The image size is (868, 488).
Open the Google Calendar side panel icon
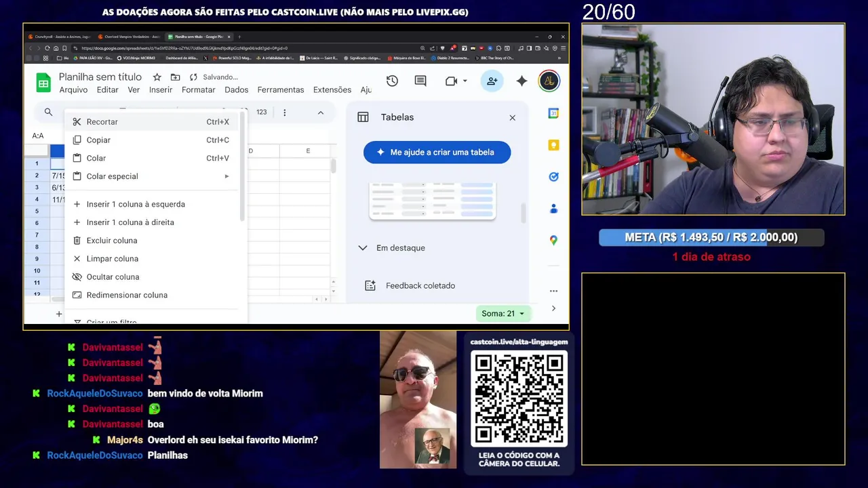point(553,113)
